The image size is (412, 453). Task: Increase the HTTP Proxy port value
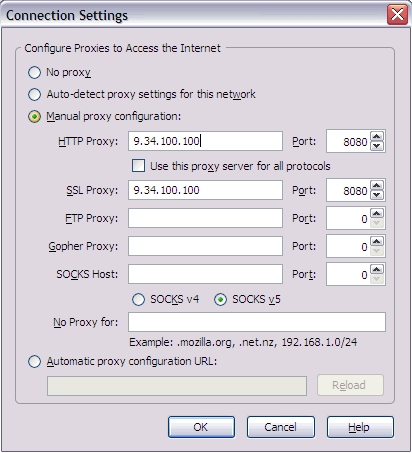tap(377, 137)
